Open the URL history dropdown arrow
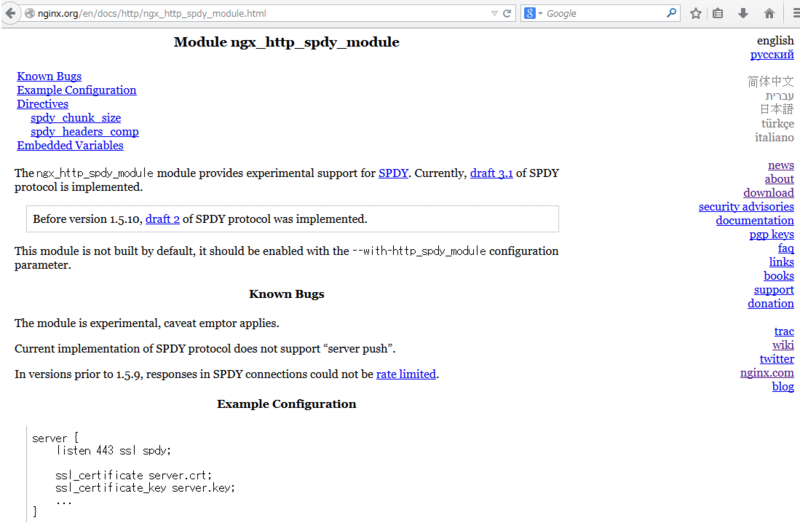 tap(494, 14)
